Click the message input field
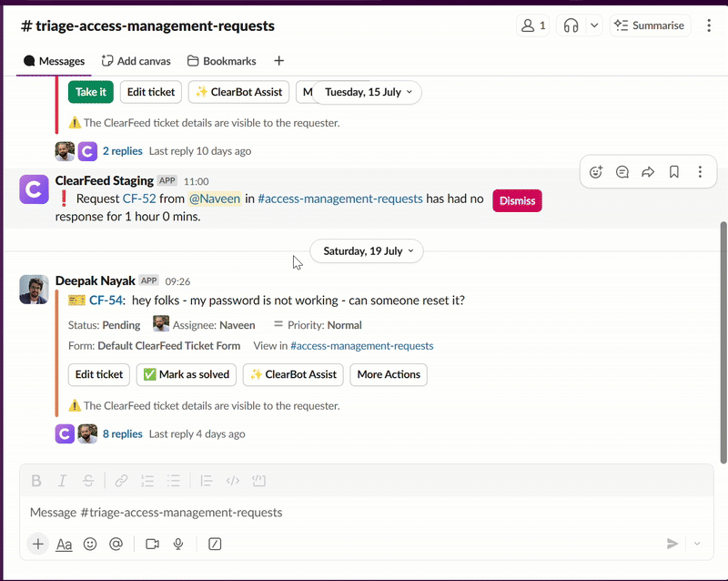This screenshot has height=581, width=728. [346, 513]
